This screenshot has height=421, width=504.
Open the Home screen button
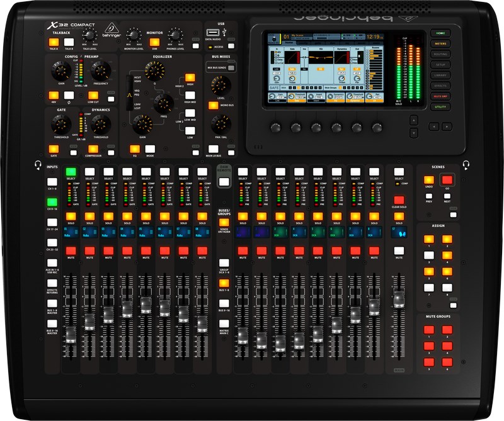[x=439, y=33]
